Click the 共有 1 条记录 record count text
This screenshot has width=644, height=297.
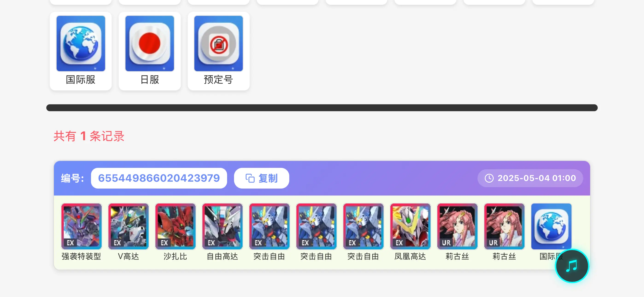point(89,136)
